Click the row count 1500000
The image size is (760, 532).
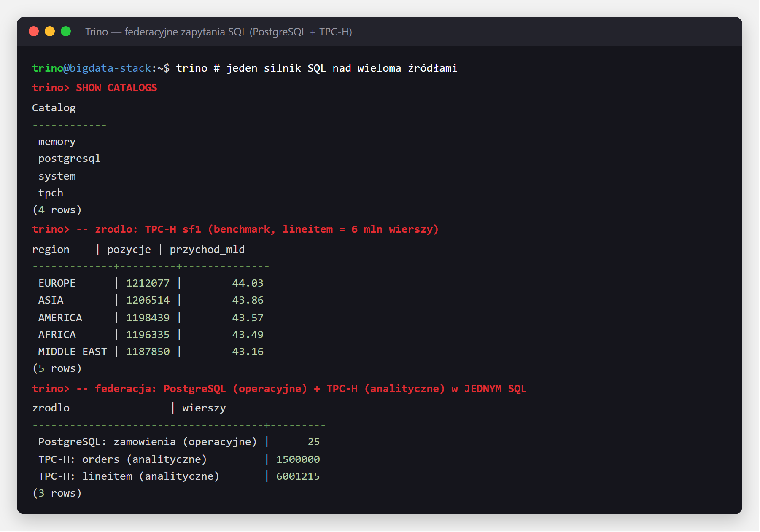point(298,459)
